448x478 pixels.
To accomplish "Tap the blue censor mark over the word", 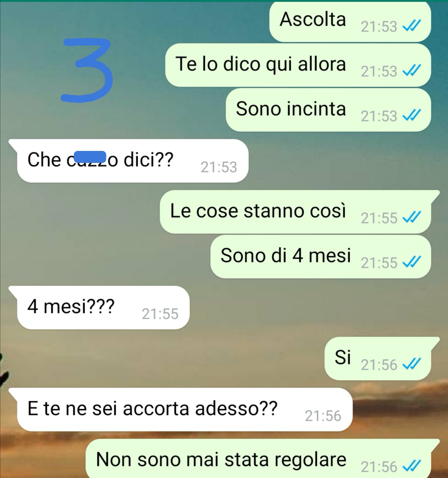I will tap(90, 157).
